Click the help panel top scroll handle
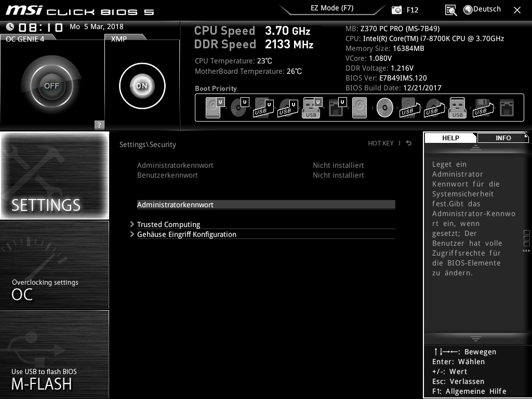 476,148
